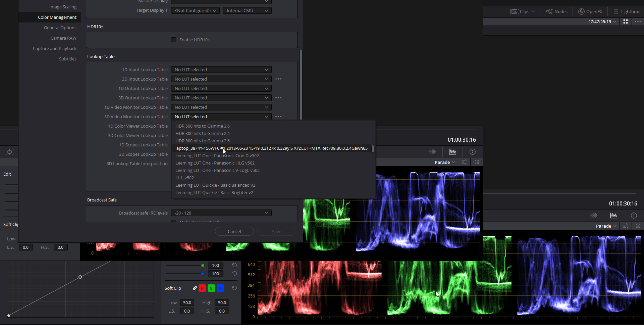Screen dimensions: 644x325
Task: Click the lower keyframes palette icon
Action: 594,216
